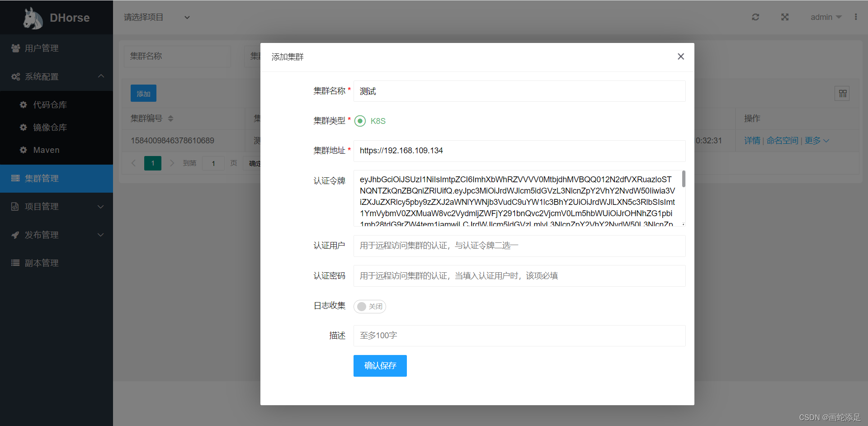Viewport: 868px width, 426px height.
Task: Click the next page arrow
Action: [x=172, y=163]
